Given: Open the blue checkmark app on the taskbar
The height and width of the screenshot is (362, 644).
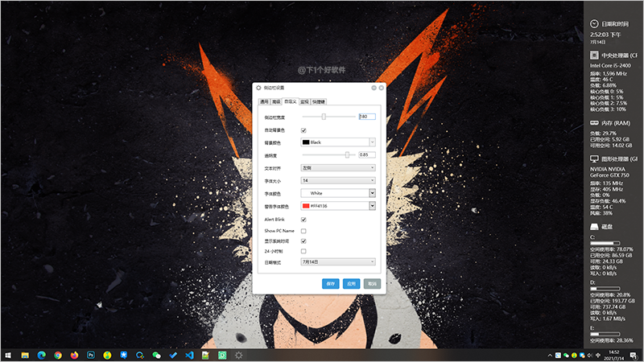Looking at the screenshot, I should 173,356.
